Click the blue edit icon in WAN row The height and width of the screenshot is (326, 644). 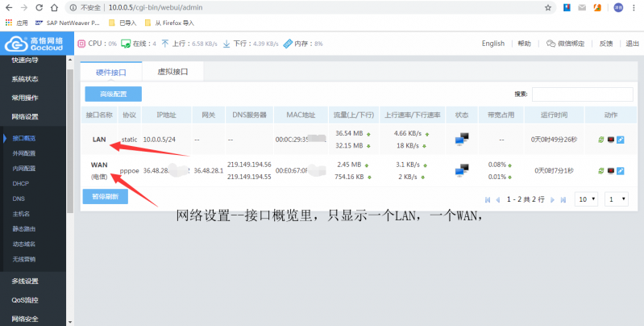point(621,170)
